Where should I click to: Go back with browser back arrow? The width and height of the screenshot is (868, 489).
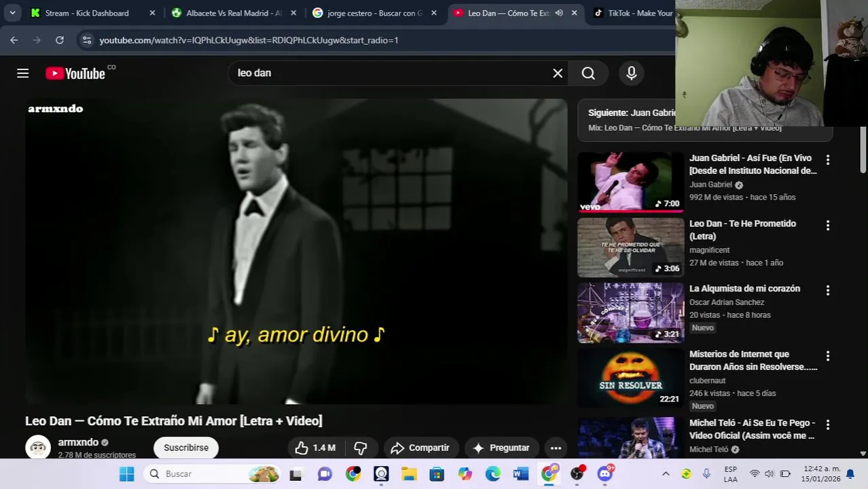click(14, 40)
